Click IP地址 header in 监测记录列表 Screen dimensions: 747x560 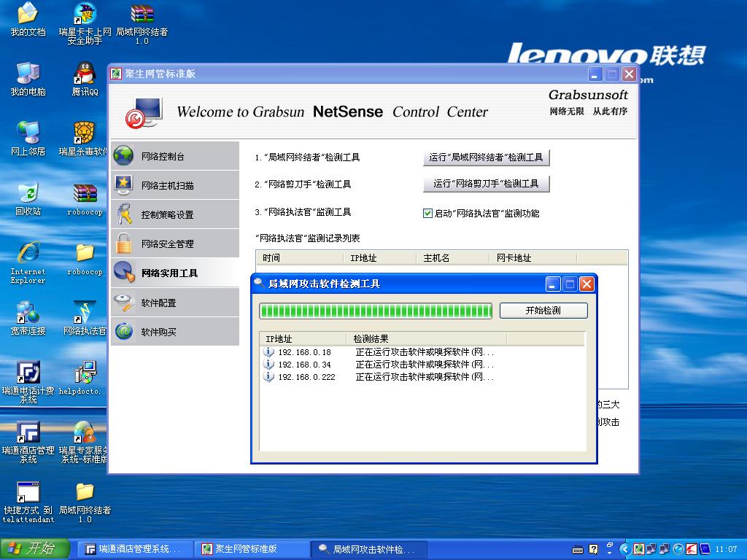[379, 257]
